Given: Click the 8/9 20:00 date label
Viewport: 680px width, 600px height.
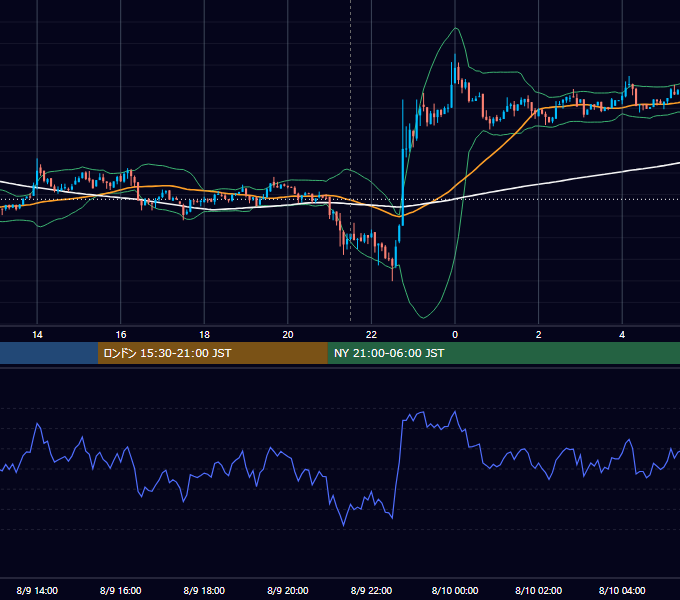Looking at the screenshot, I should [288, 590].
